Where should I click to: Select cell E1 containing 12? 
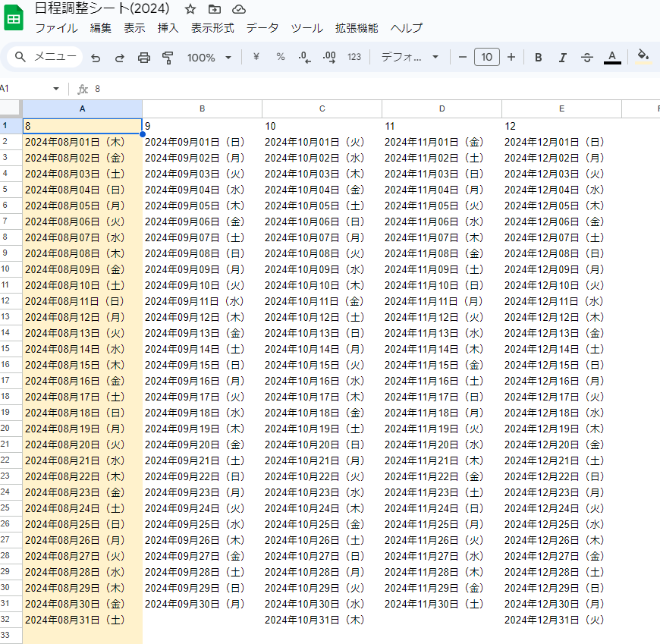(561, 126)
